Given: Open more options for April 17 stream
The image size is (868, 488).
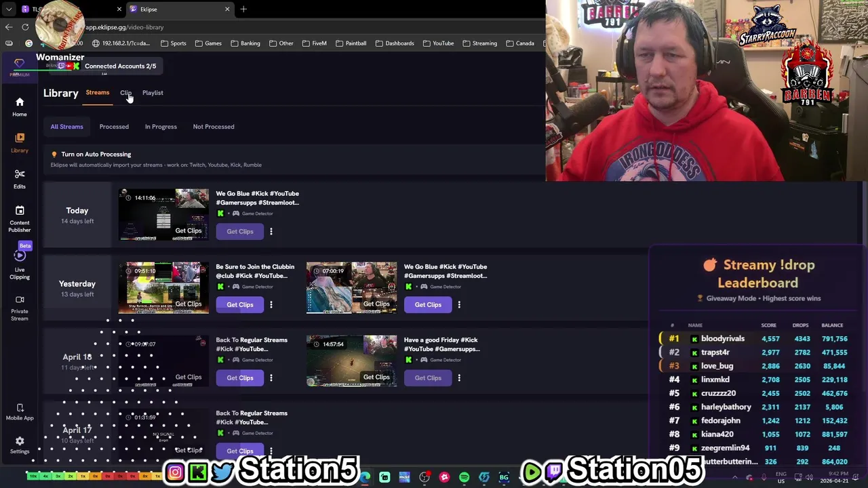Looking at the screenshot, I should (x=271, y=451).
